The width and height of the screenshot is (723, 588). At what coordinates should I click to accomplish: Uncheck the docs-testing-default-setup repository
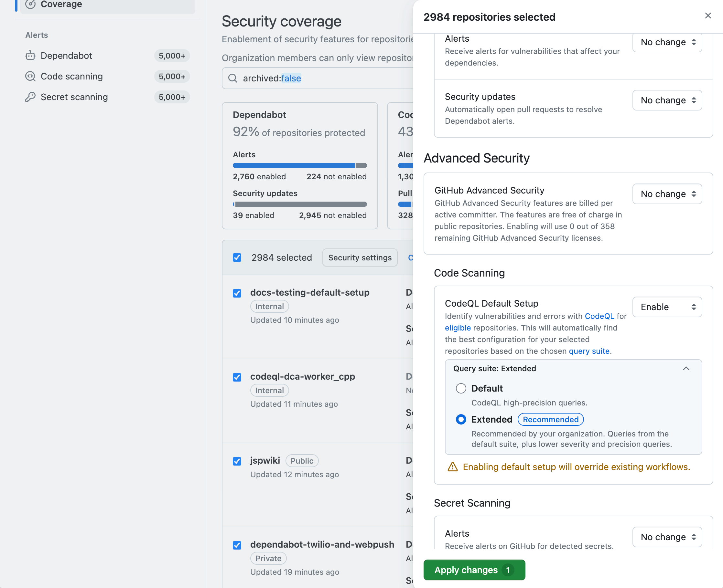tap(237, 293)
